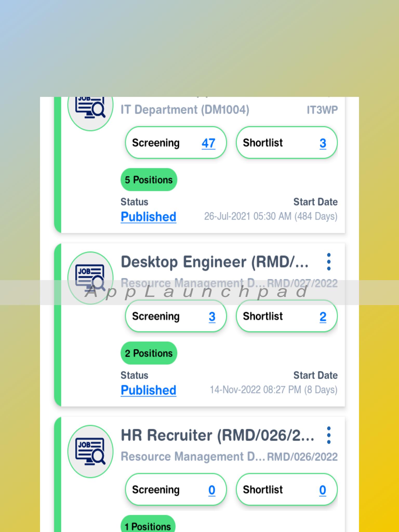Select the 26-Jul-2021 05:30 AM start date

click(271, 216)
